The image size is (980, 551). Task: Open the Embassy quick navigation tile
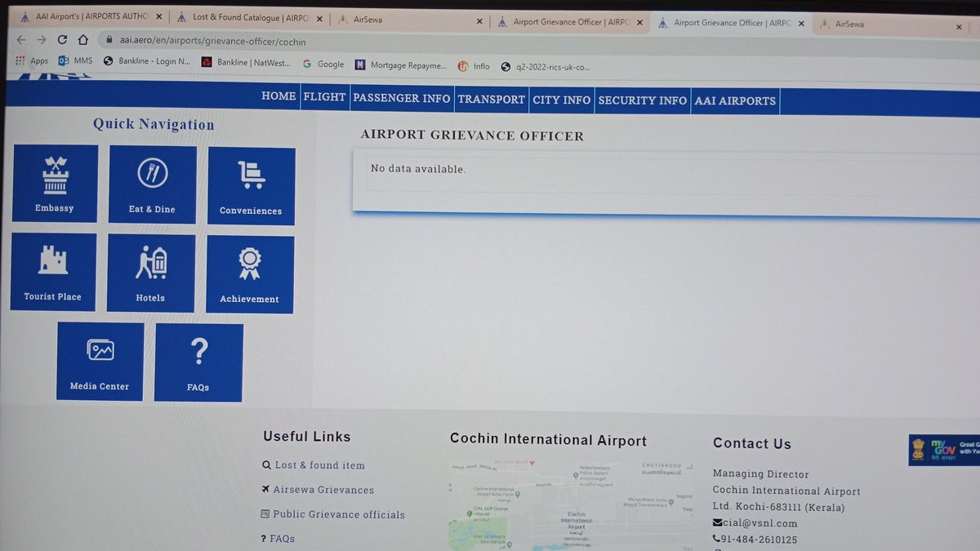point(55,184)
